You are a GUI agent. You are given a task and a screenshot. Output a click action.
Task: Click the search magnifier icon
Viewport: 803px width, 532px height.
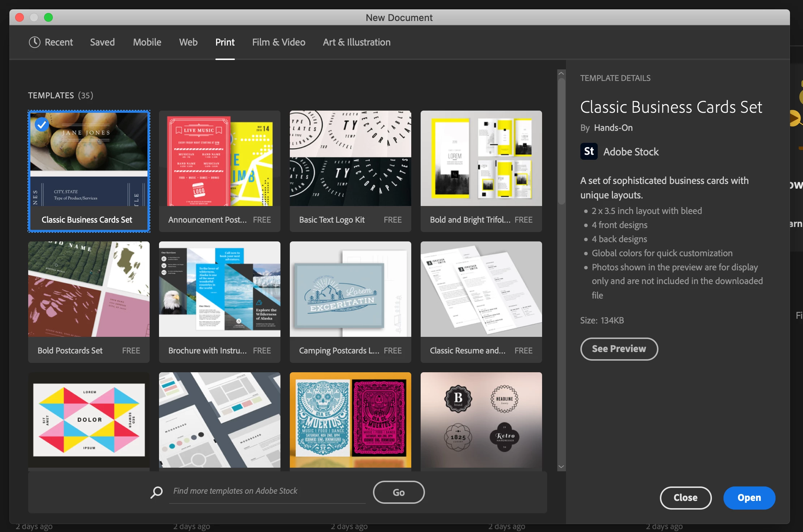pos(156,492)
